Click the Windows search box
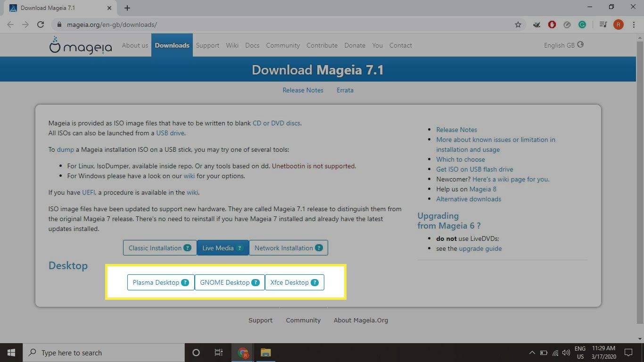The image size is (644, 362). (104, 353)
